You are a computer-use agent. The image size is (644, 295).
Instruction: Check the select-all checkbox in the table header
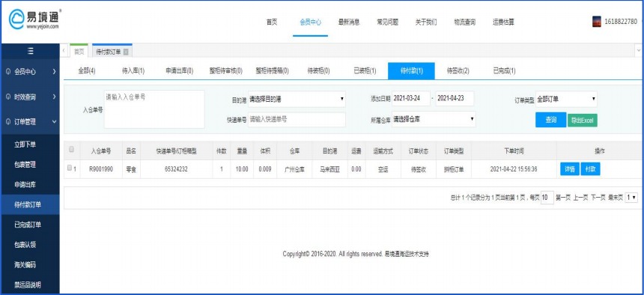click(x=72, y=149)
